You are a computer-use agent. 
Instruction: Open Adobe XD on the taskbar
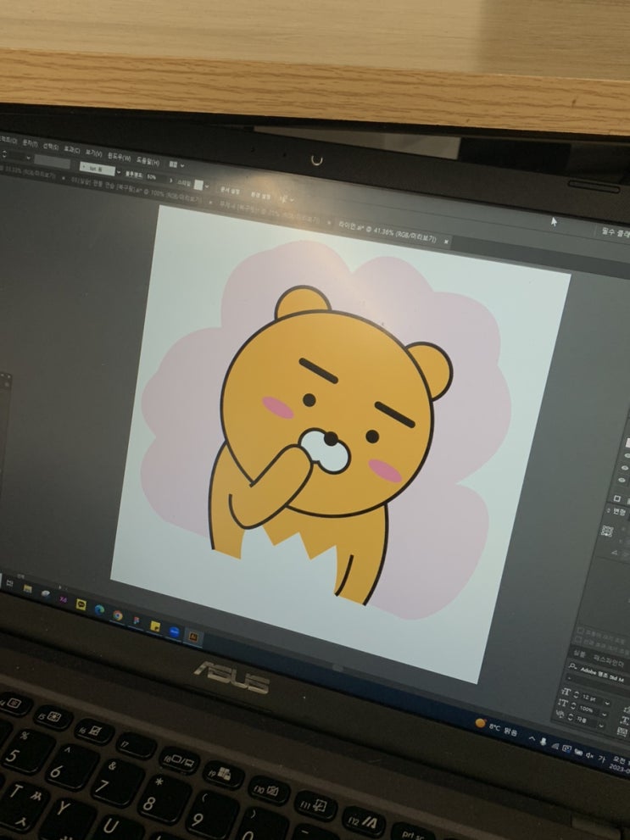pos(63,599)
